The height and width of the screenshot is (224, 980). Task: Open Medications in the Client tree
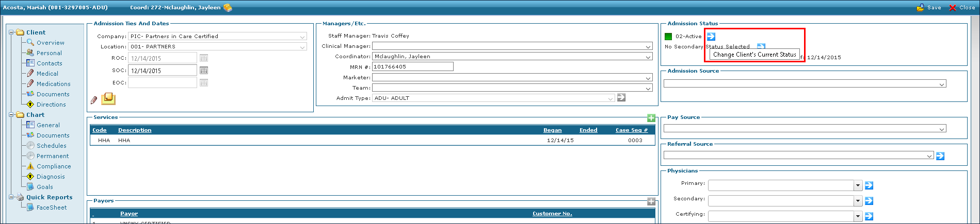pyautogui.click(x=53, y=84)
